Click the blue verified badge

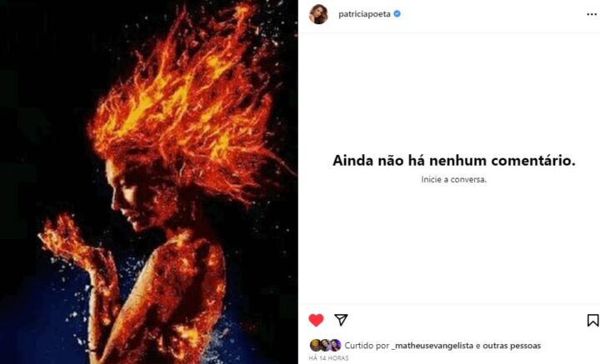click(397, 14)
